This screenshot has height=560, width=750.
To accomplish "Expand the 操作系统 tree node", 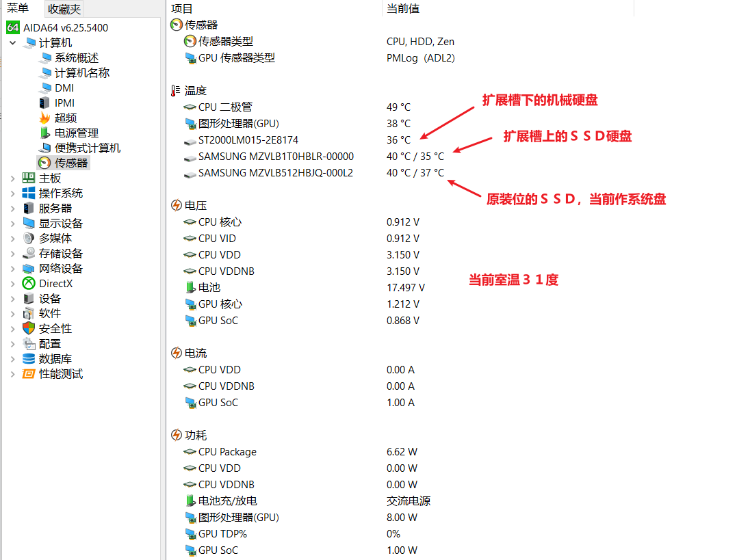I will [x=13, y=193].
